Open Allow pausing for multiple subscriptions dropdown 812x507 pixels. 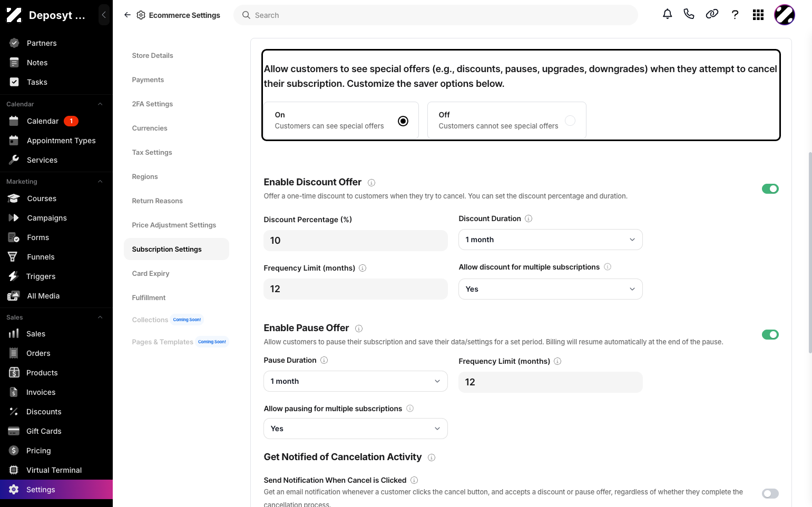tap(356, 429)
